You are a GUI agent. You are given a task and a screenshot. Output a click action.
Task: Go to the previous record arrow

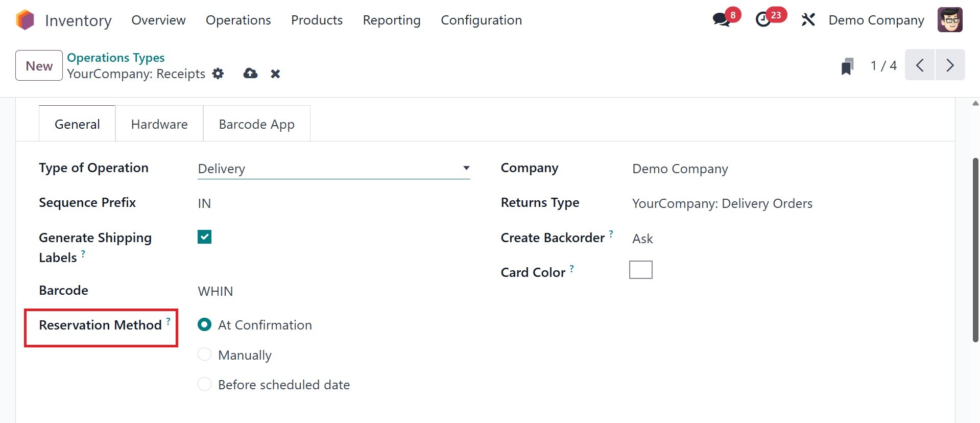920,65
